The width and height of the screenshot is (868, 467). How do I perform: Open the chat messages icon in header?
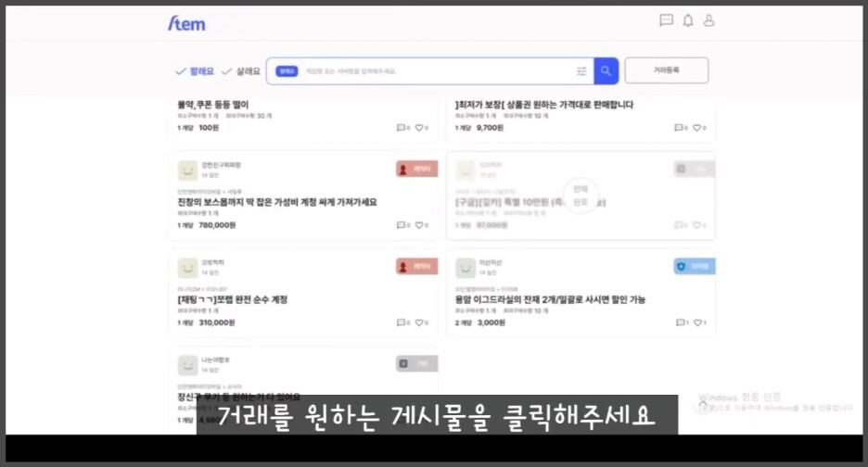[x=667, y=20]
